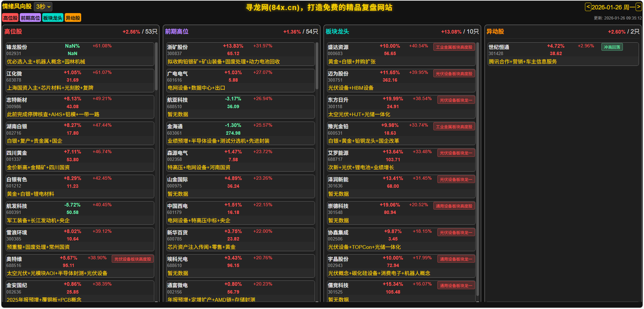This screenshot has height=309, width=644.
Task: Click 光伏设备板块高度股 tag on 奥特维
Action: pyautogui.click(x=132, y=259)
